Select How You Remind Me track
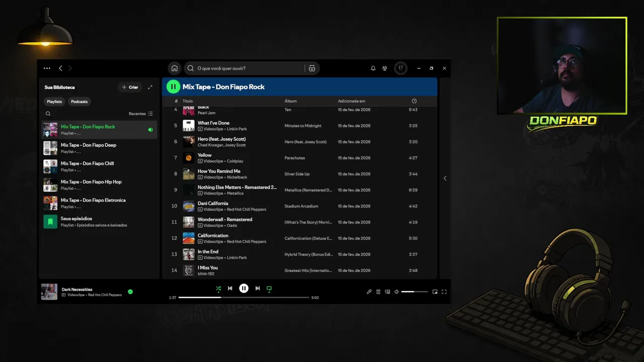 [299, 174]
